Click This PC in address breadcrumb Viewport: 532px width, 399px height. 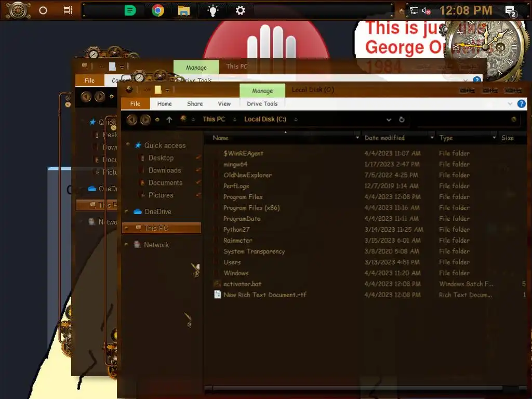point(214,119)
